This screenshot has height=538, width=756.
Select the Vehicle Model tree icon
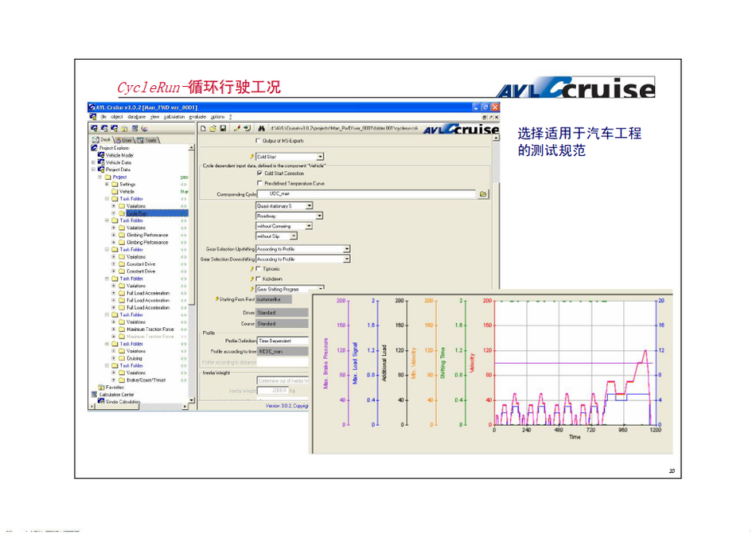(101, 155)
